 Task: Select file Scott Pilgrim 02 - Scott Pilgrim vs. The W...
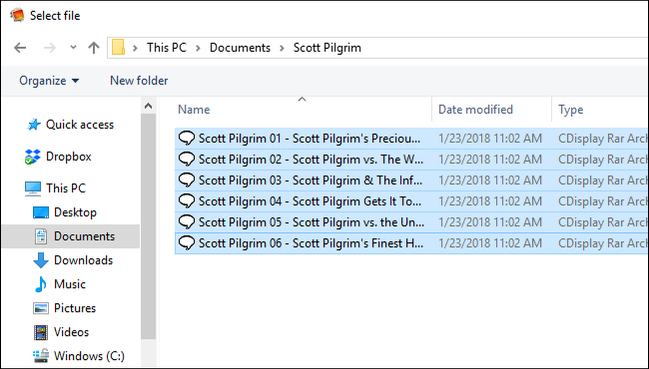(311, 160)
